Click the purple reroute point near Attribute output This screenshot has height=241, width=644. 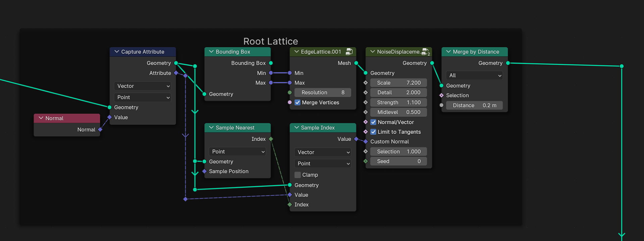pos(185,76)
